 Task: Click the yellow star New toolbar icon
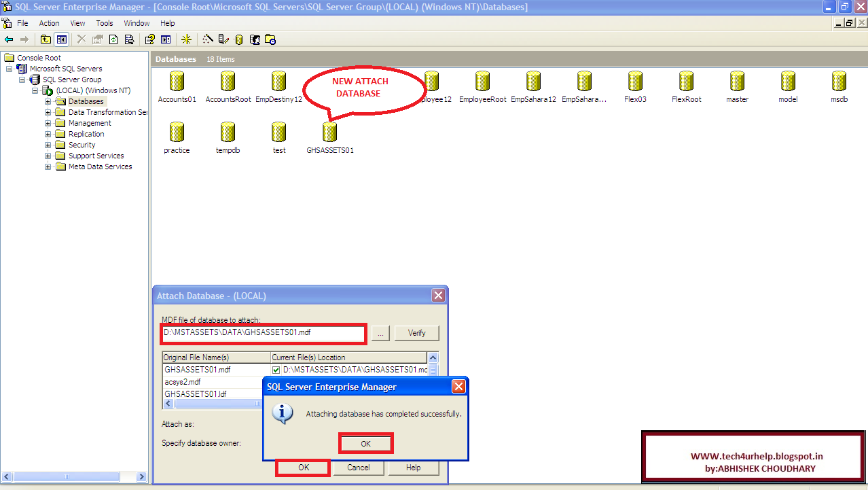pos(186,39)
